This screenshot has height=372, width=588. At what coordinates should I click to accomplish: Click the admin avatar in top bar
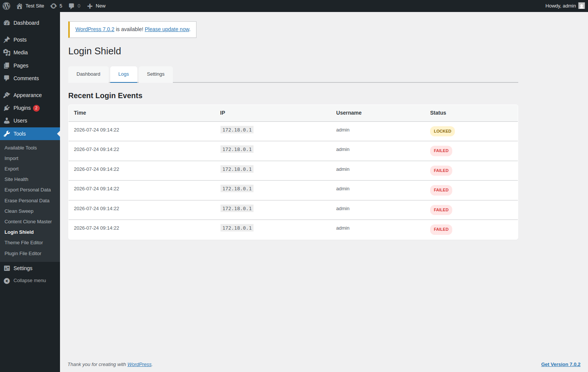[x=582, y=6]
